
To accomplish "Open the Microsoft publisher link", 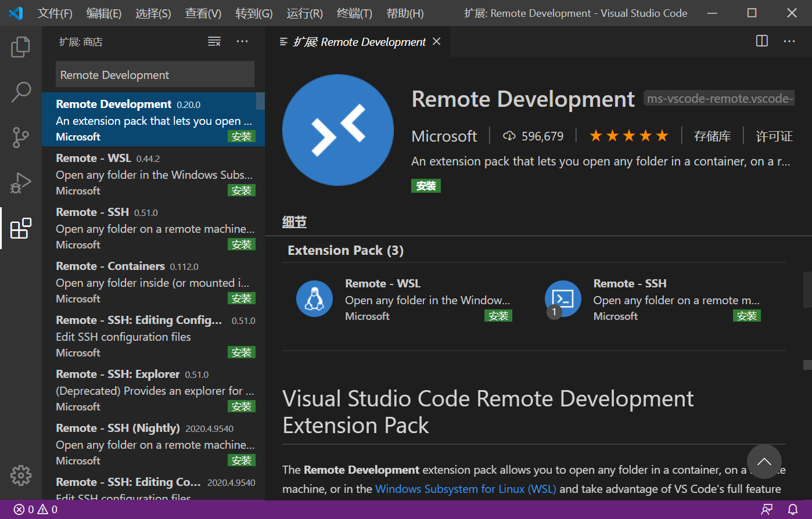I will pos(444,136).
